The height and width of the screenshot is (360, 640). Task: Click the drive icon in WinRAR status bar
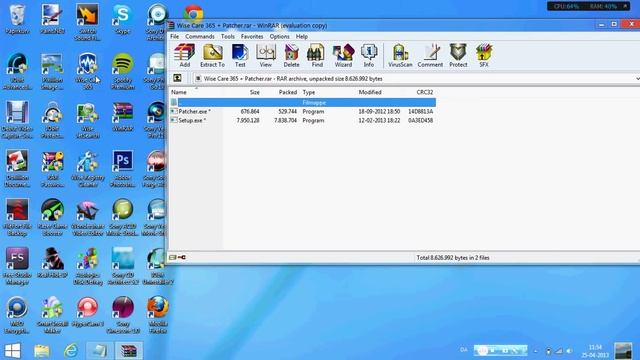point(173,257)
